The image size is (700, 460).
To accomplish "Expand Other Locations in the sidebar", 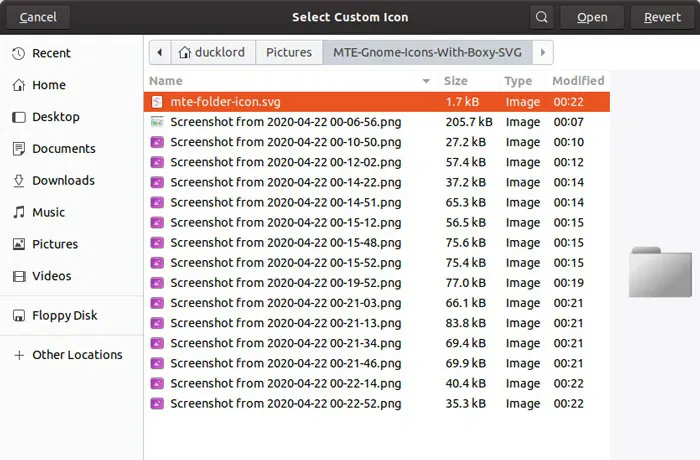I will pyautogui.click(x=67, y=355).
